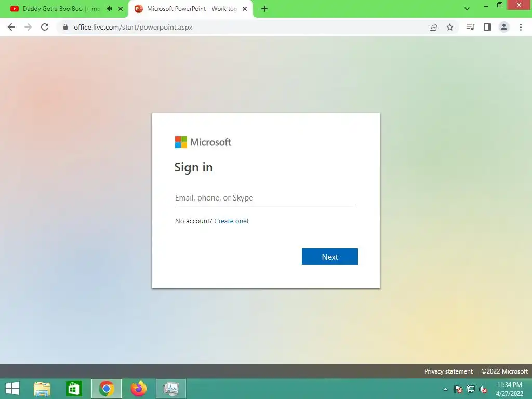The height and width of the screenshot is (399, 532).
Task: Click the padlock site info icon
Action: (65, 27)
